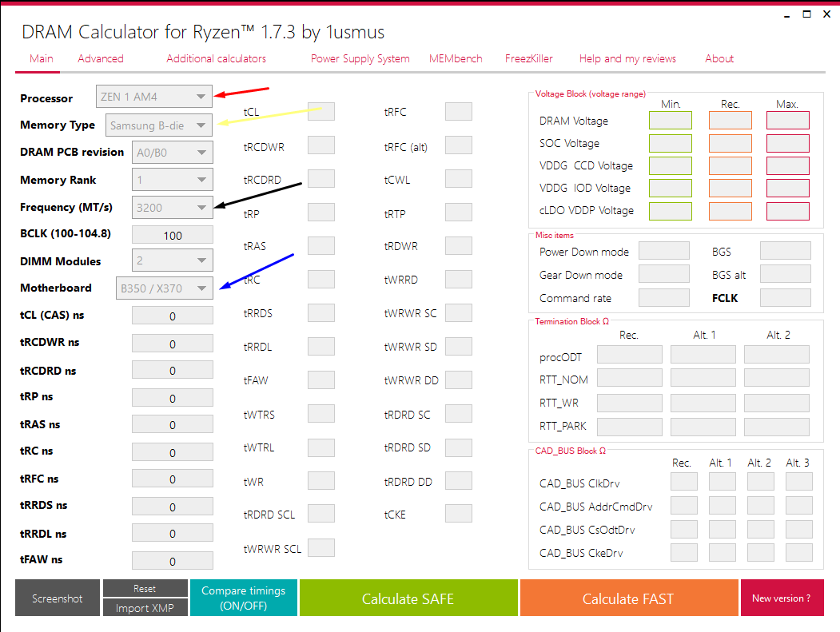Switch to the Main tab

(x=42, y=59)
